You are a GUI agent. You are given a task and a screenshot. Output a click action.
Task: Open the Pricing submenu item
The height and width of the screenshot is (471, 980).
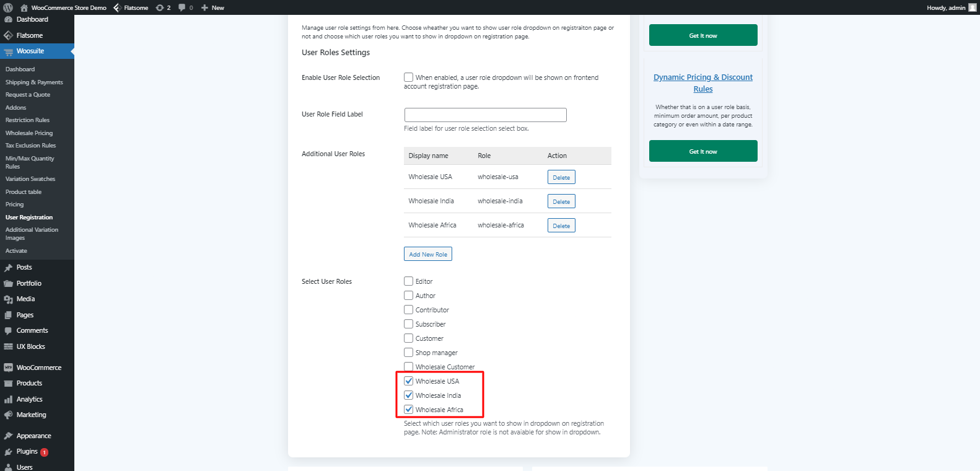[x=15, y=205]
